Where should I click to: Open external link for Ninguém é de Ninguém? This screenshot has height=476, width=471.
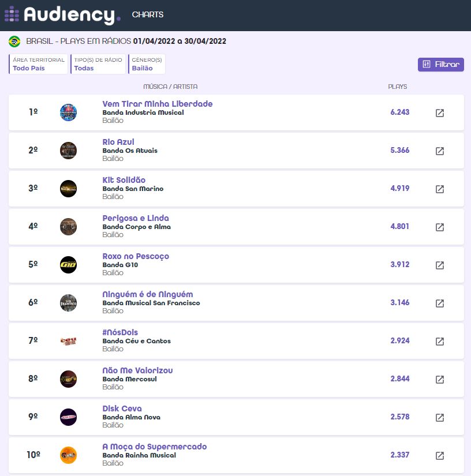(439, 303)
